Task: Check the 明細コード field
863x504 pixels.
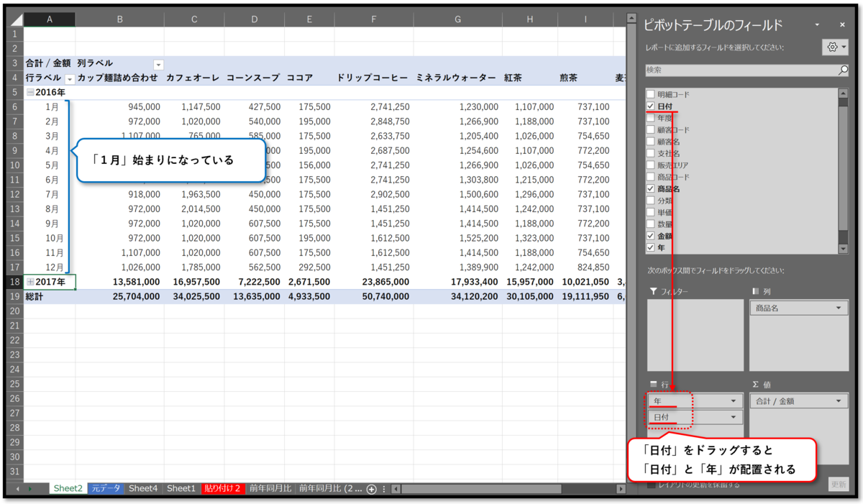Action: pos(651,94)
